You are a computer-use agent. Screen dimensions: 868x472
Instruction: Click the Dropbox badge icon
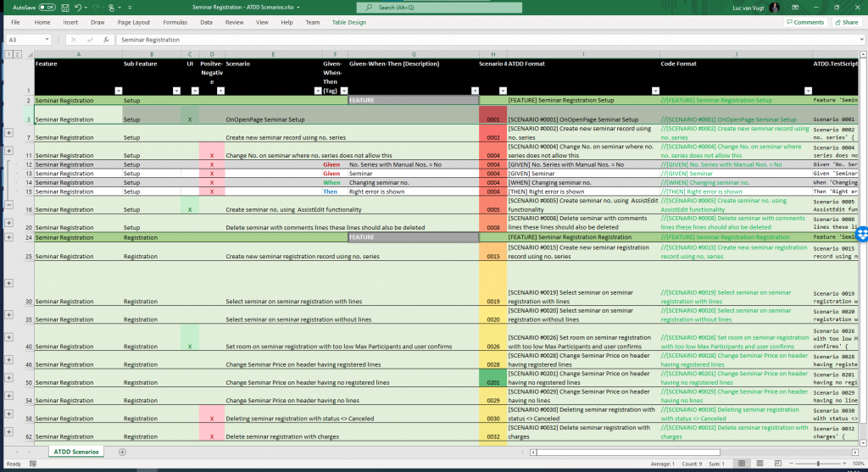pos(862,235)
